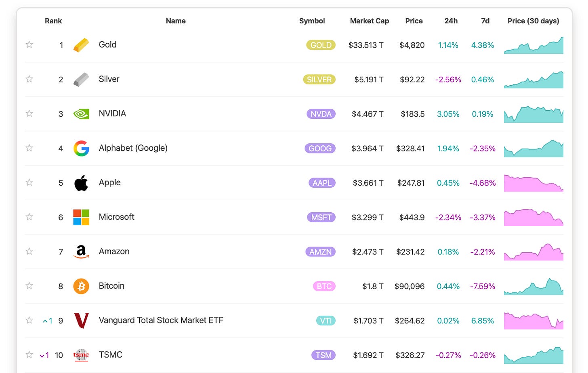The height and width of the screenshot is (373, 588).
Task: Star Bitcoin as a favorite
Action: click(29, 286)
